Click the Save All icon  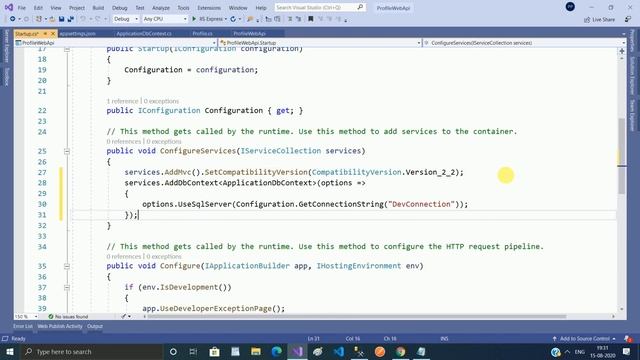click(x=71, y=19)
